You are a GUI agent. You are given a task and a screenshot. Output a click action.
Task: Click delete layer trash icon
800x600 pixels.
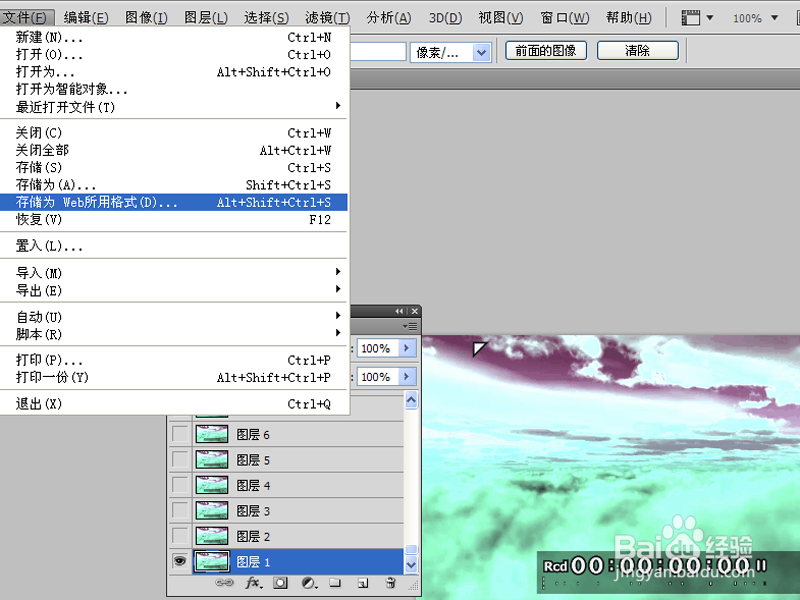click(390, 582)
